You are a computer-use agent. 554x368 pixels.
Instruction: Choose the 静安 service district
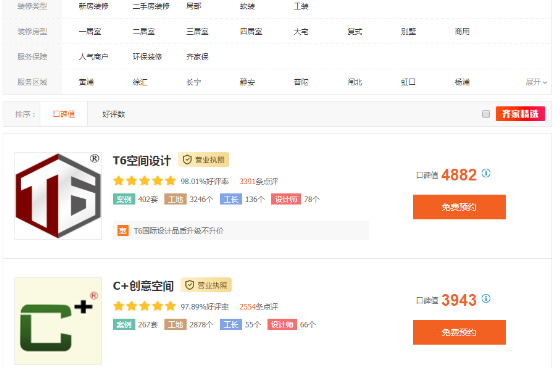[247, 82]
